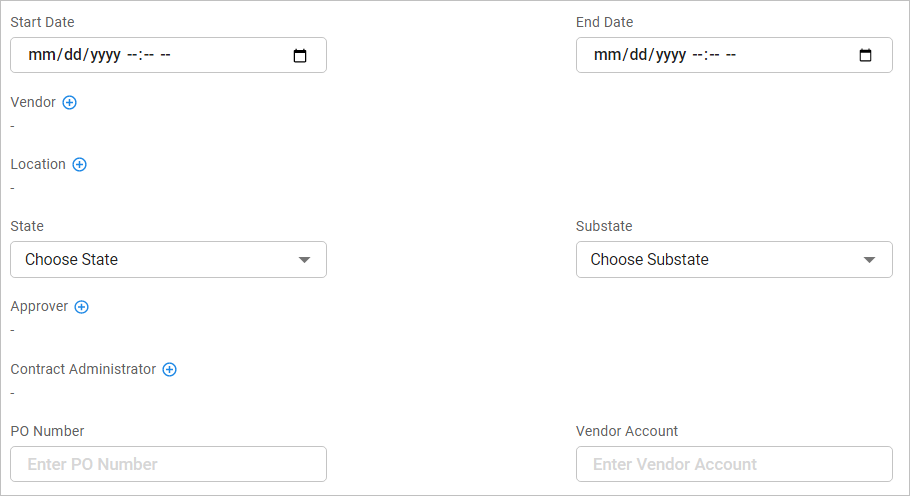Viewport: 910px width, 496px height.
Task: Add an Approver using the plus icon
Action: click(x=82, y=307)
